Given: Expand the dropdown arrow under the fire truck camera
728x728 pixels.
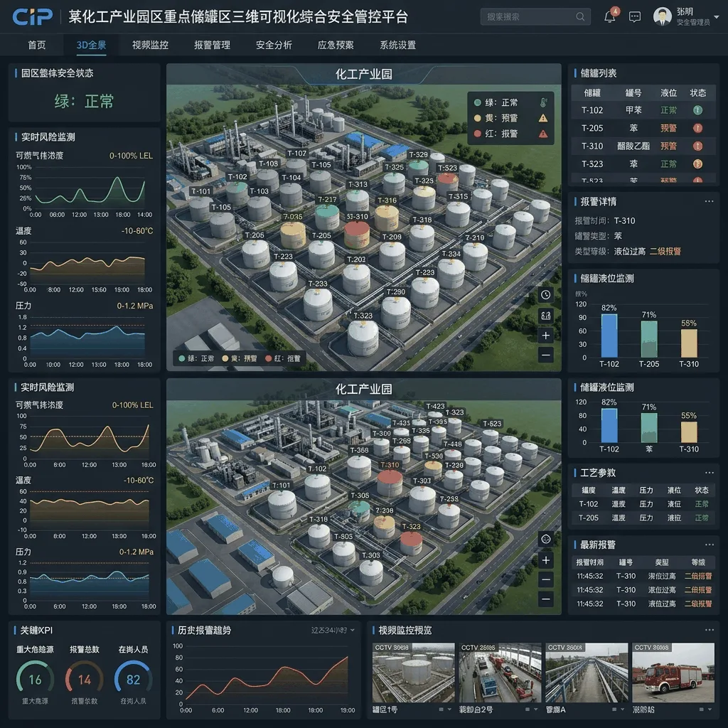Looking at the screenshot, I should (710, 710).
